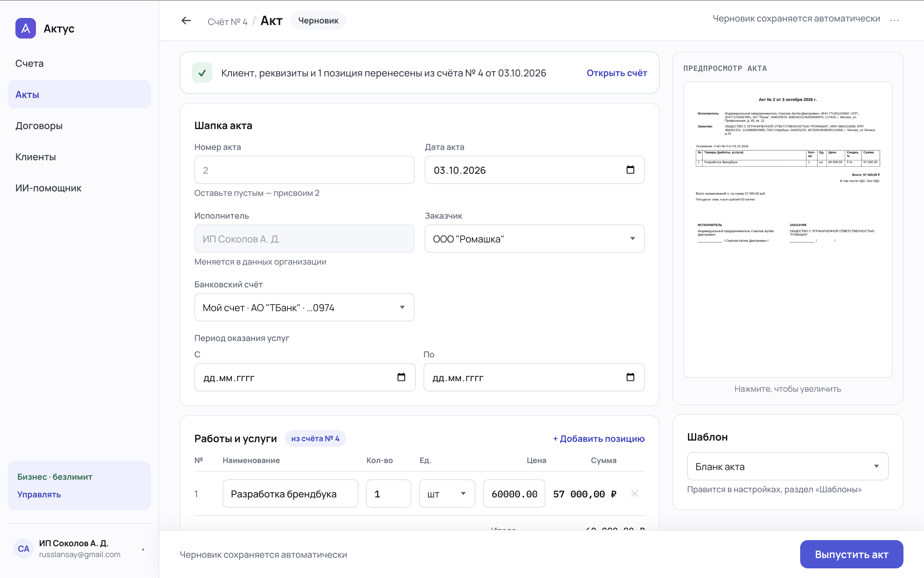The height and width of the screenshot is (578, 924).
Task: Open the calendar picker in Дата акта
Action: click(630, 170)
